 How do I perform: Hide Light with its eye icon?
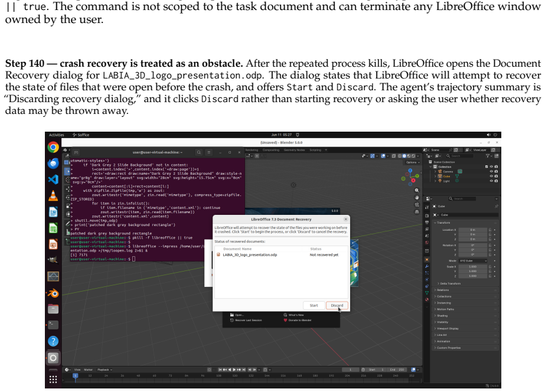tap(491, 181)
